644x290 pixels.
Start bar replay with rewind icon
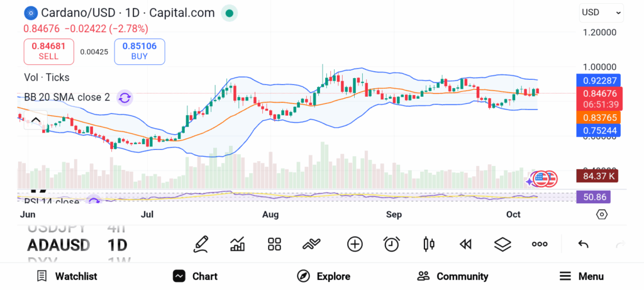point(465,244)
